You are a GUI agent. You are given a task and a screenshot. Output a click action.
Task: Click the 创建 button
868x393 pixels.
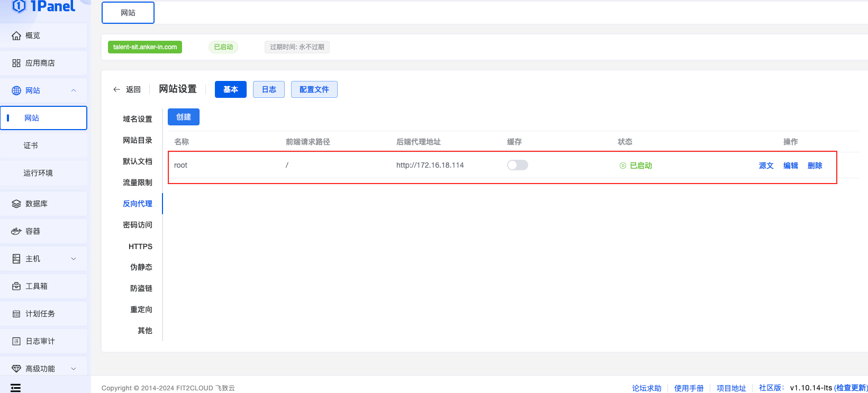(183, 117)
